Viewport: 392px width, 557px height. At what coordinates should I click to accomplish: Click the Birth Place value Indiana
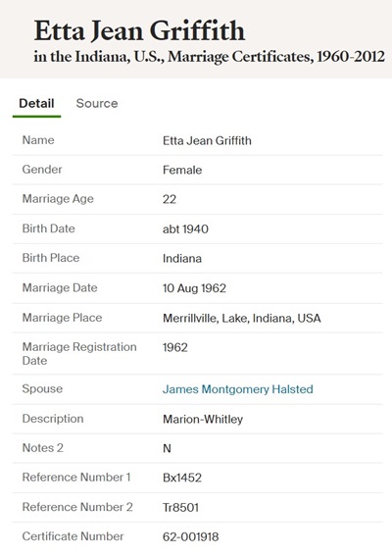(x=182, y=258)
